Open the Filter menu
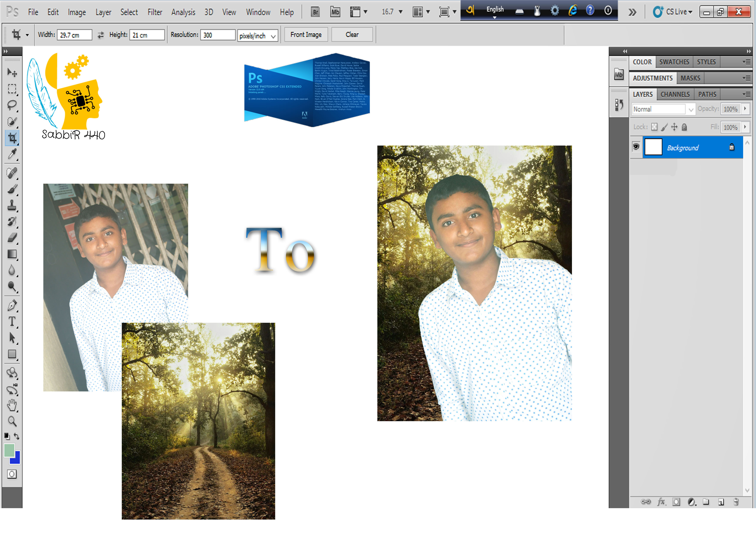 (x=155, y=12)
